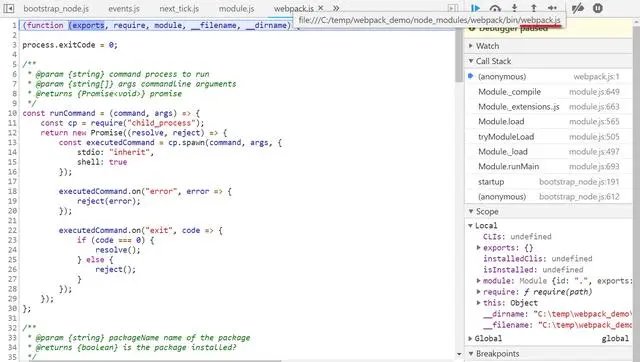Click the code editor vertical scrollbar
The width and height of the screenshot is (640, 362).
tap(459, 55)
